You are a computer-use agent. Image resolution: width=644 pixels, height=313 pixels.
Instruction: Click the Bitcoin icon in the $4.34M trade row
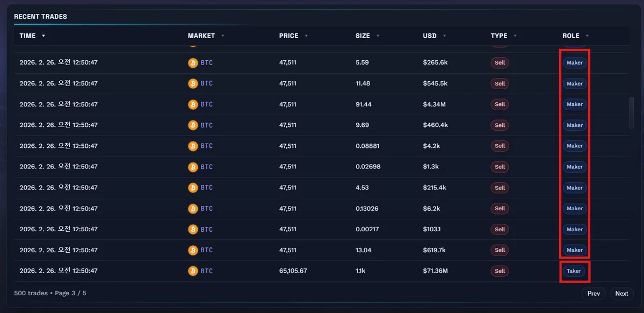[193, 104]
